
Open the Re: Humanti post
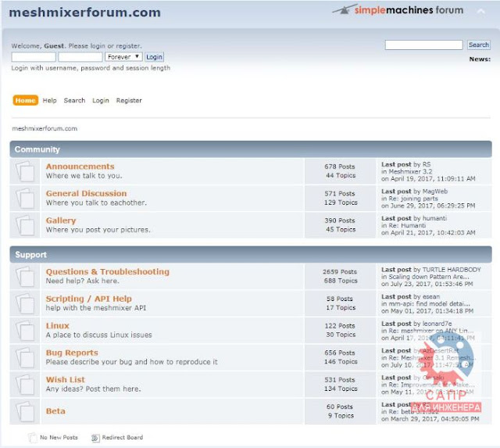pyautogui.click(x=407, y=225)
